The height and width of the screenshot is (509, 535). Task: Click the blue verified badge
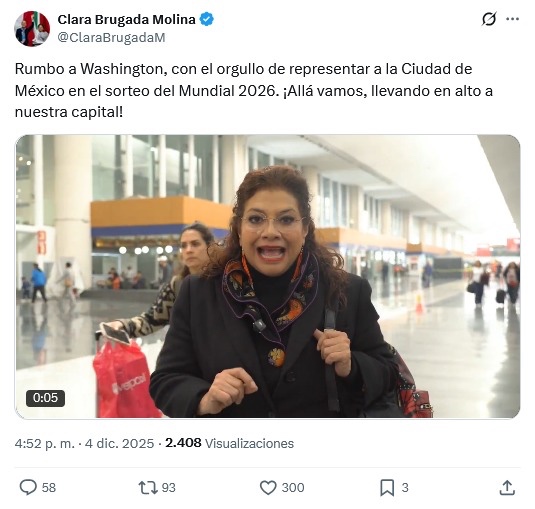click(x=206, y=19)
